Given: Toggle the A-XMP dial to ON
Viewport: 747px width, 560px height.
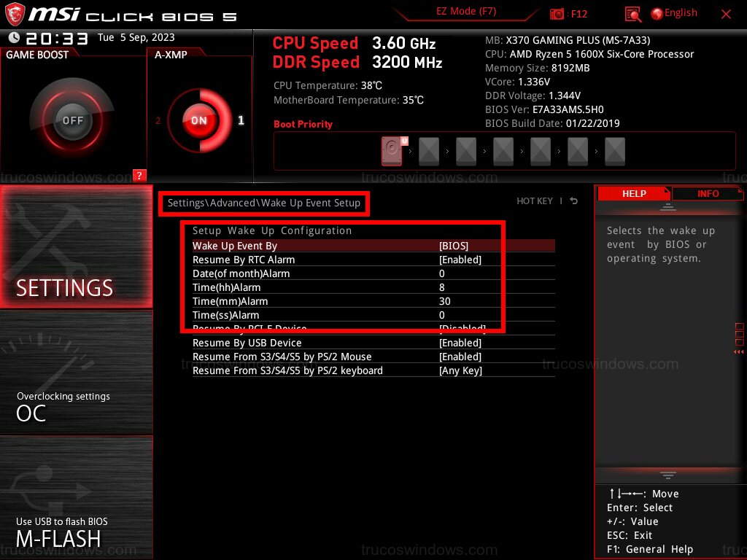Looking at the screenshot, I should pos(198,121).
